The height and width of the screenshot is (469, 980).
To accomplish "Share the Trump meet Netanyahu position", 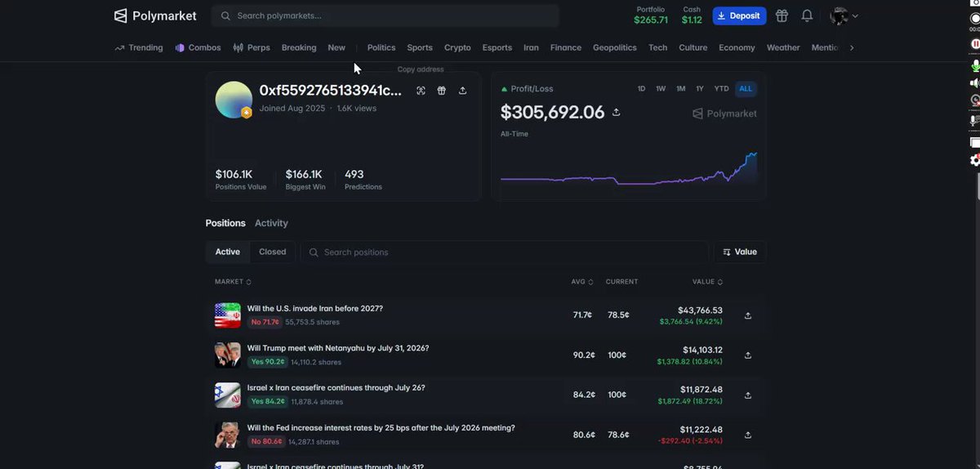I will (x=748, y=355).
